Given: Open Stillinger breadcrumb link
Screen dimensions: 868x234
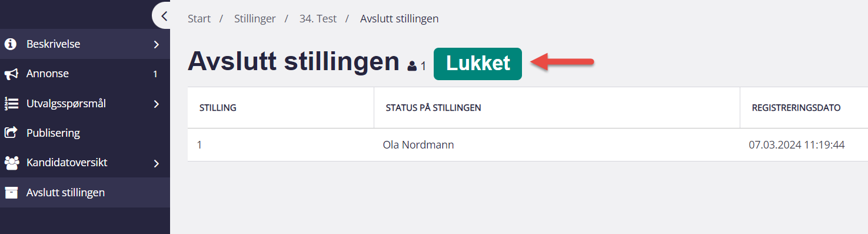Looking at the screenshot, I should pyautogui.click(x=255, y=19).
